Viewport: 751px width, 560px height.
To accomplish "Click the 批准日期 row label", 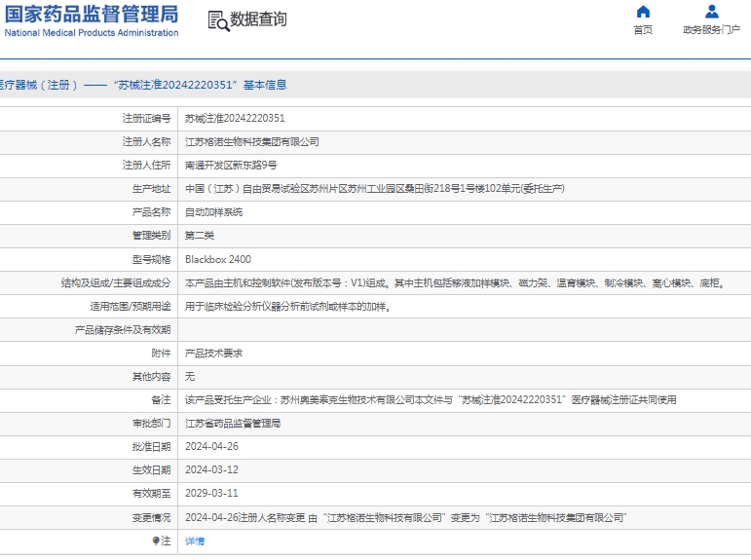I will [151, 446].
